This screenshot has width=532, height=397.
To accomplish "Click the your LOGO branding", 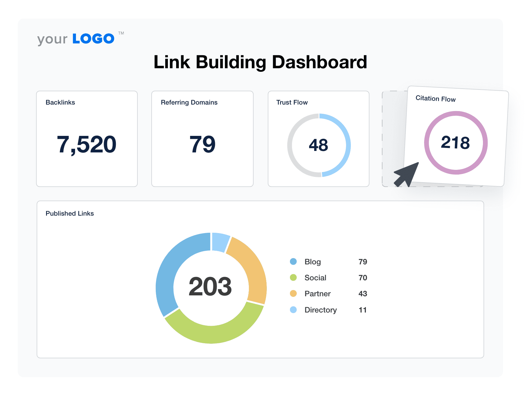I will pyautogui.click(x=75, y=38).
